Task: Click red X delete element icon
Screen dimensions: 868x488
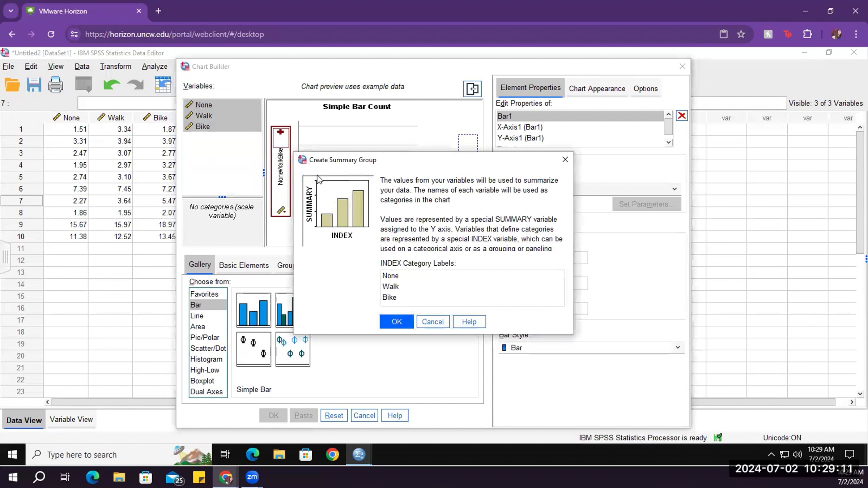Action: coord(682,116)
